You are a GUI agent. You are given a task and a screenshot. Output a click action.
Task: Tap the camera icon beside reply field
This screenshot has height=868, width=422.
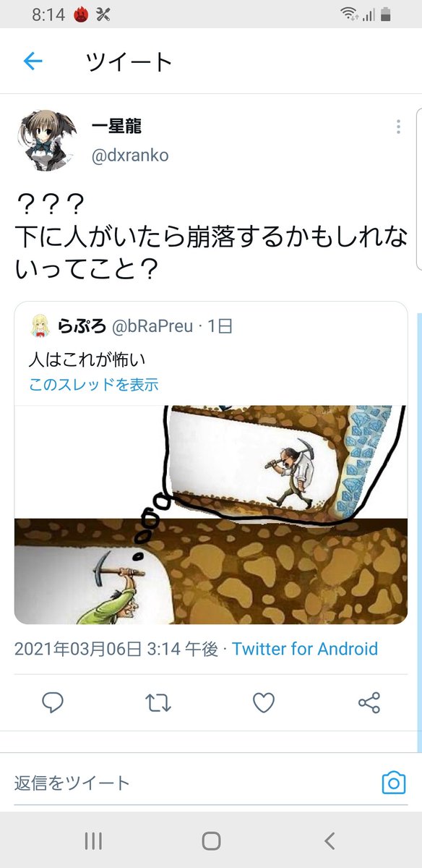coord(394,783)
